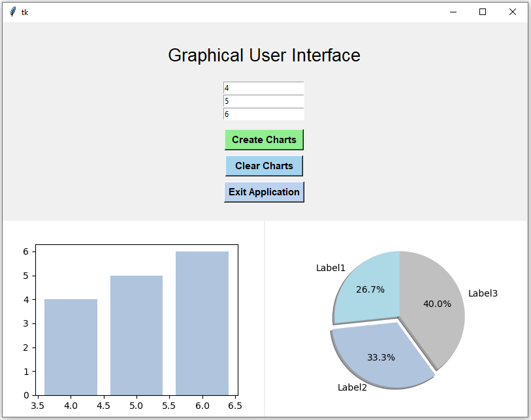Click the 0 y-axis tick label

[x=26, y=395]
